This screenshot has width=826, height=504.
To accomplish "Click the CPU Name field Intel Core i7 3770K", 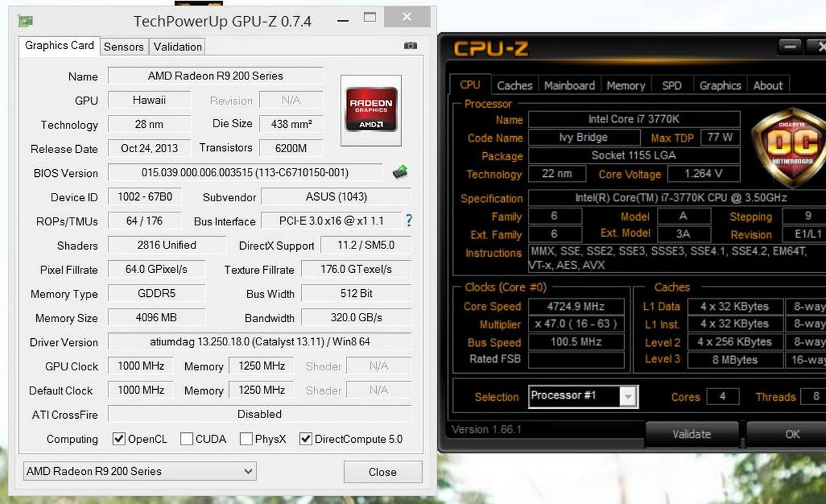I will pyautogui.click(x=634, y=119).
